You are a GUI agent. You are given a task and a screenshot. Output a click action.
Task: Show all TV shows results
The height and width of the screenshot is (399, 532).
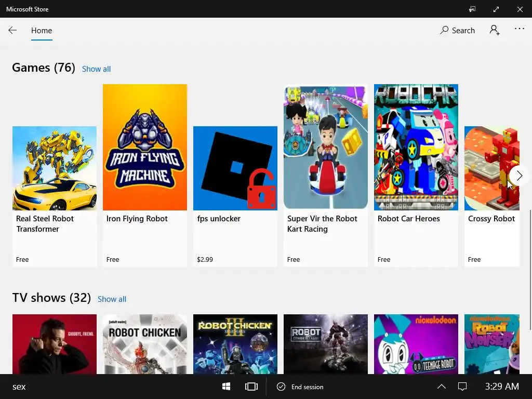[x=112, y=299]
